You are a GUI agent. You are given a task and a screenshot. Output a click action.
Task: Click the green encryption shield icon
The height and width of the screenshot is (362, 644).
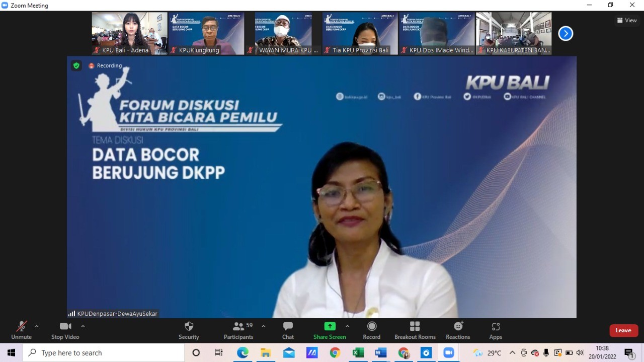point(76,65)
